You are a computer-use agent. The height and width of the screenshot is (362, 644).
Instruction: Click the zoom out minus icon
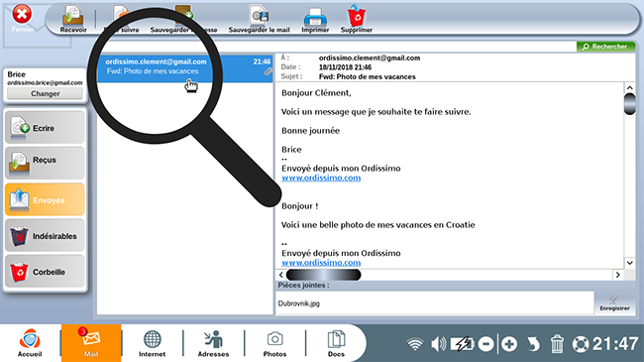[x=485, y=344]
